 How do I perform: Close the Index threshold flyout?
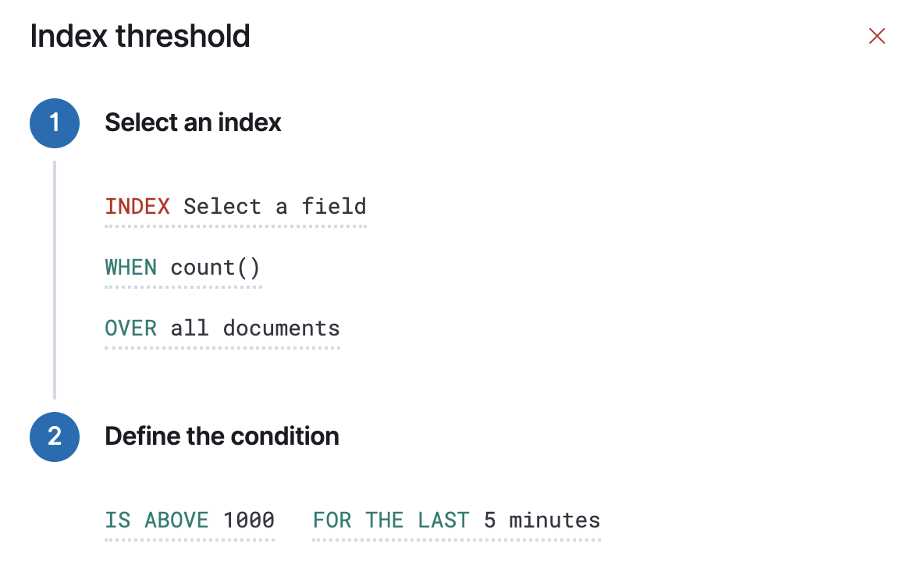click(876, 36)
